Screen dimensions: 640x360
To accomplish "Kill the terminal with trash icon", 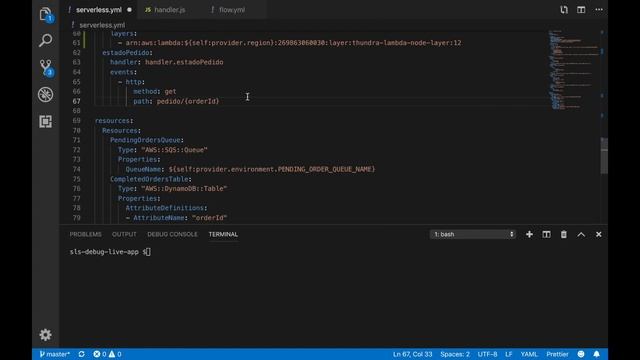I will tap(564, 234).
